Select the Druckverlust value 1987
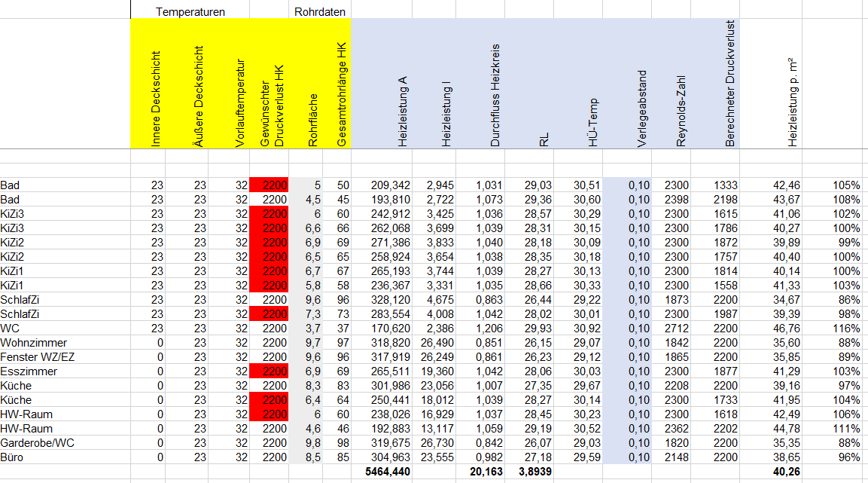 point(726,314)
